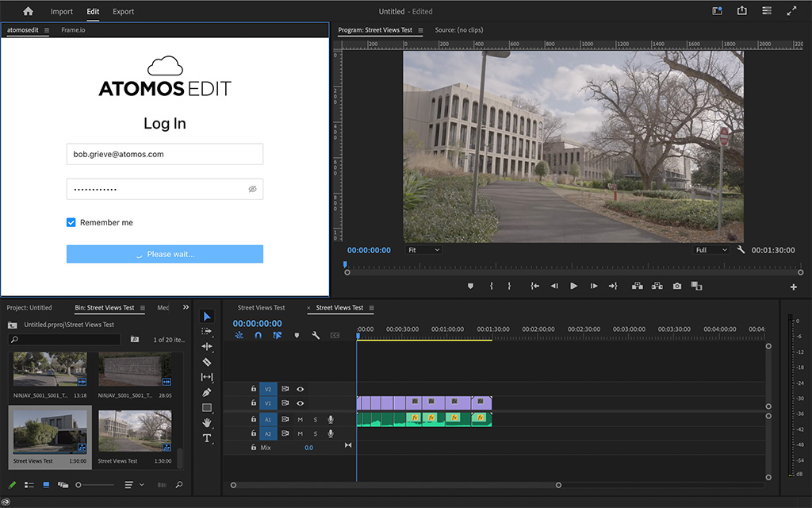Open atomosedit panel menu
The width and height of the screenshot is (812, 508).
(x=47, y=30)
